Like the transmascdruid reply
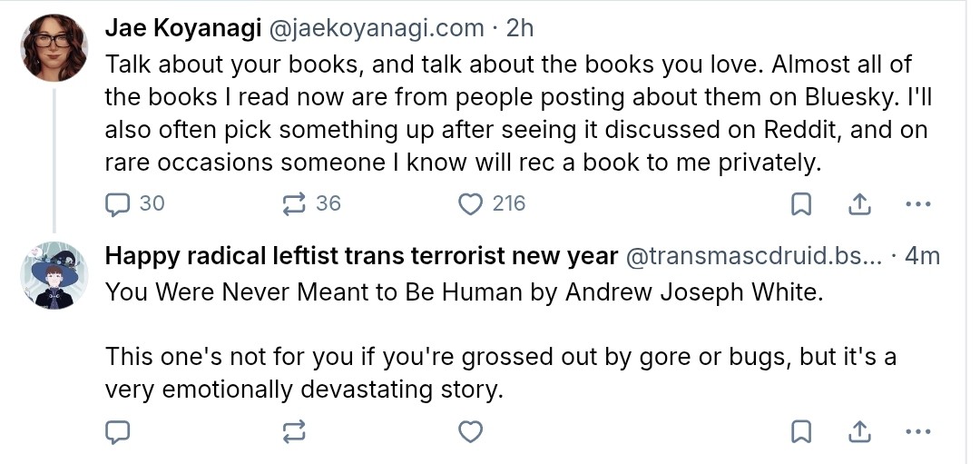Screen dimensions: 980x464 pos(471,431)
